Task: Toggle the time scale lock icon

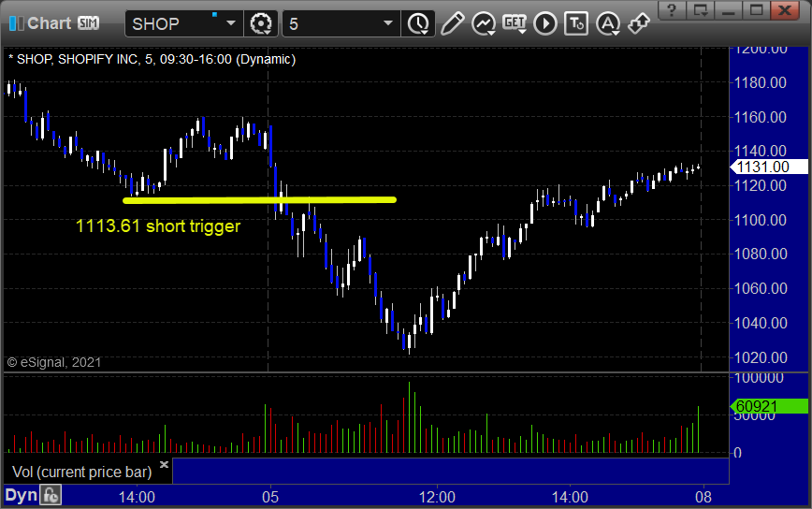Action: [x=51, y=496]
